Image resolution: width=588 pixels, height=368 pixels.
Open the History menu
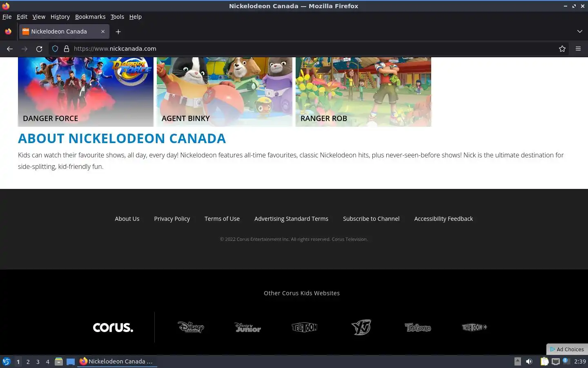(60, 17)
